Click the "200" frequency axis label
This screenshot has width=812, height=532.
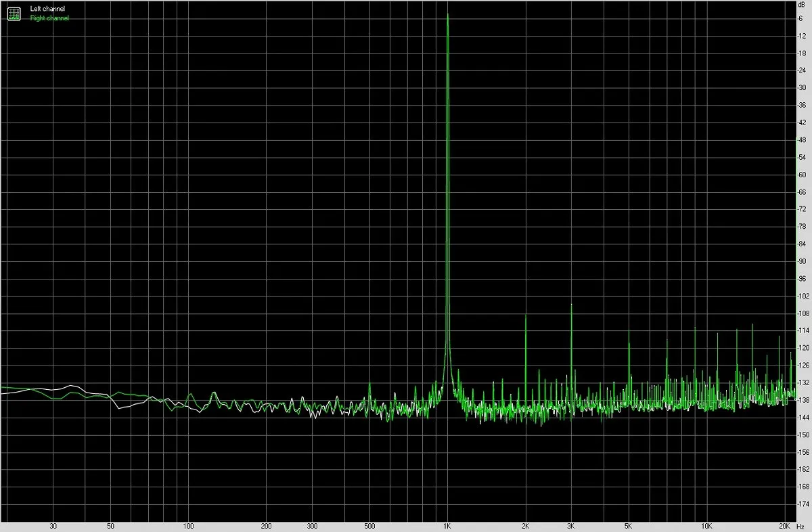(266, 527)
